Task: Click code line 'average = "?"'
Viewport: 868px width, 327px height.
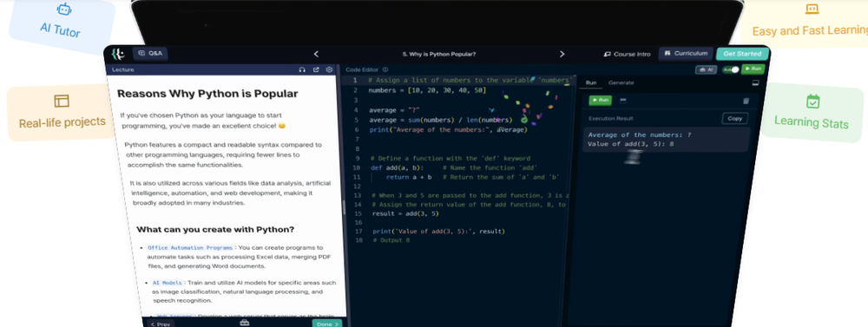Action: coord(394,110)
